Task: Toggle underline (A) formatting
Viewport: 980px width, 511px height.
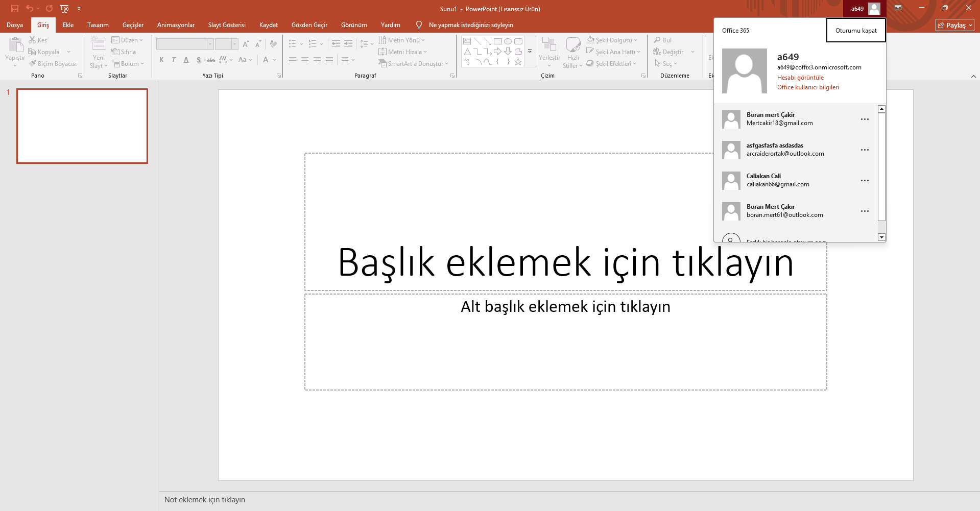Action: click(x=186, y=60)
